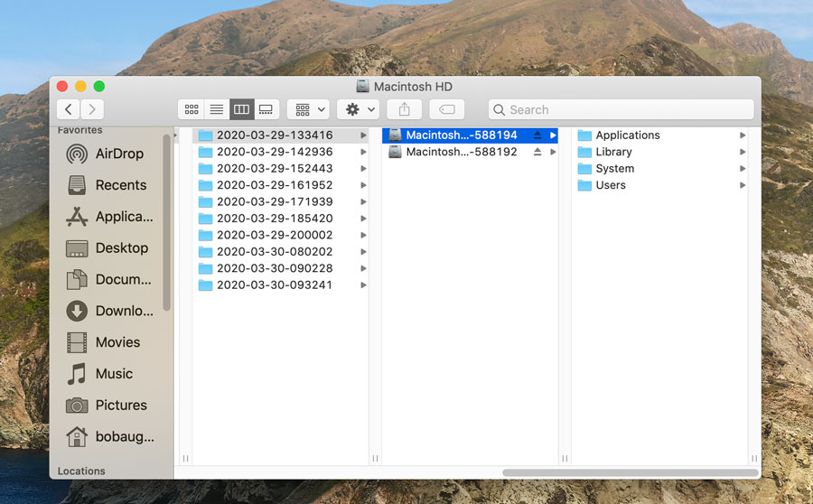The width and height of the screenshot is (813, 504).
Task: Select folder 2020-03-29-133416
Action: point(281,135)
